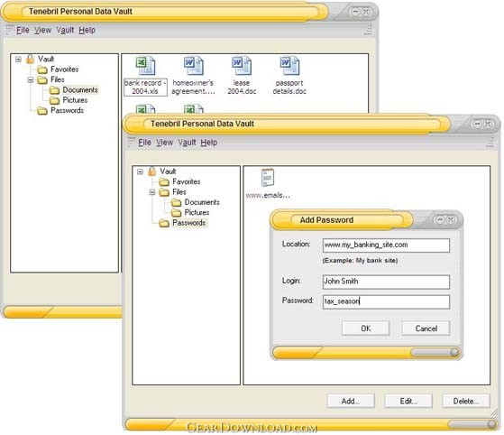Click the front window's bottom-right size grip
504x435 pixels.
coord(494,412)
